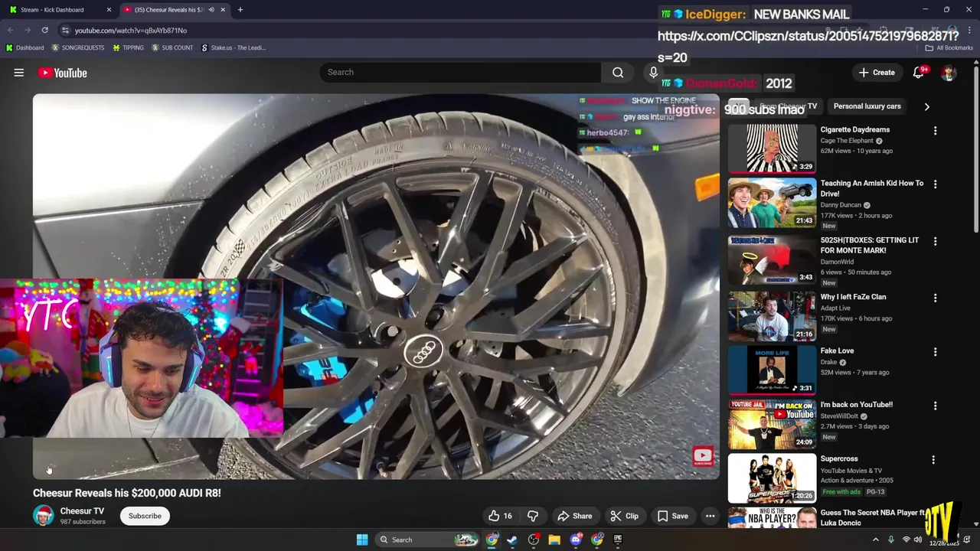Show next category chips arrow
980x551 pixels.
tap(926, 106)
